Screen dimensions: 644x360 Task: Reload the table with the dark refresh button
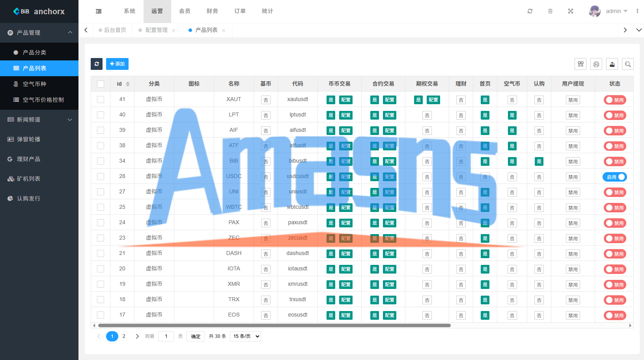coord(97,64)
